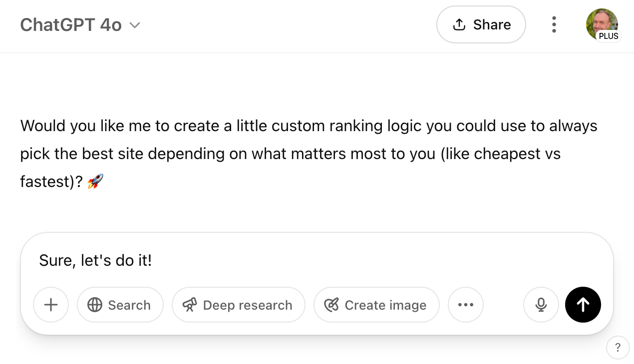Open the help question mark button
Image resolution: width=634 pixels, height=364 pixels.
pos(618,348)
